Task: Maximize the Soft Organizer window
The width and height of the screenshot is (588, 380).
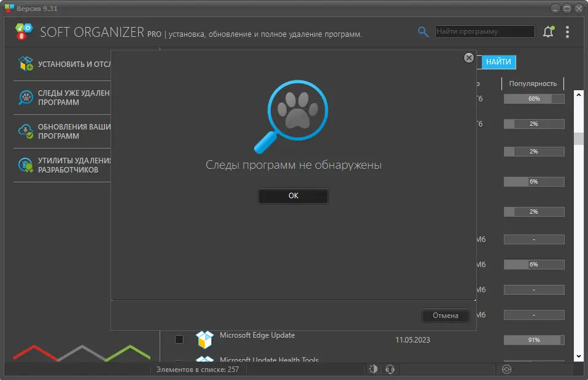Action: [x=567, y=8]
